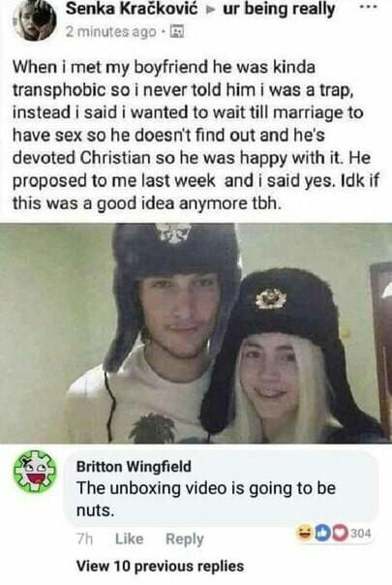Open Britton Wingfield's profile name link
392x585 pixels.
[134, 467]
